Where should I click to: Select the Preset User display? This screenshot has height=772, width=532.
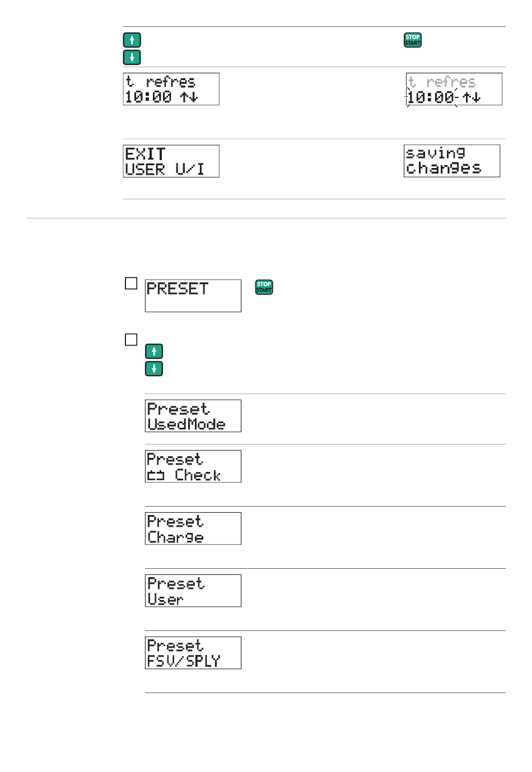pos(193,591)
